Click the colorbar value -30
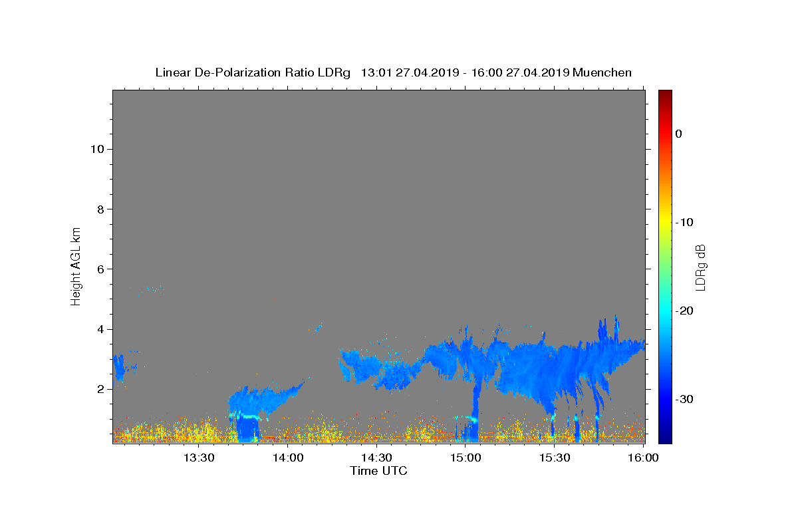 (684, 399)
